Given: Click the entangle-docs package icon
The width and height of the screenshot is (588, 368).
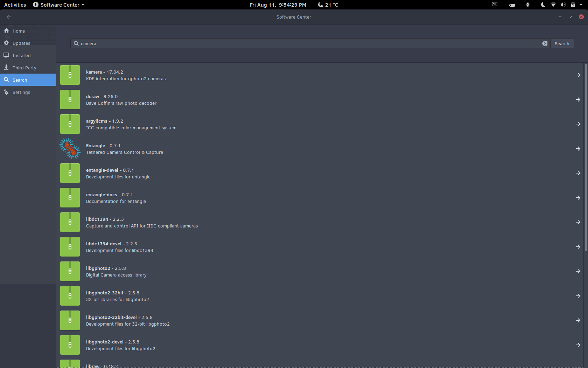Looking at the screenshot, I should (70, 198).
